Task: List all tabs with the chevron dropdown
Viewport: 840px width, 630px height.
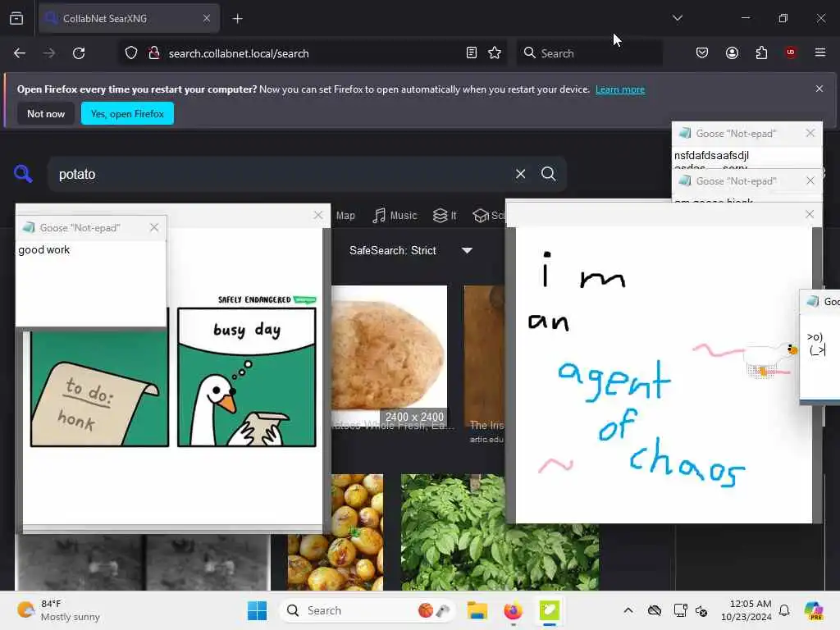Action: point(677,18)
